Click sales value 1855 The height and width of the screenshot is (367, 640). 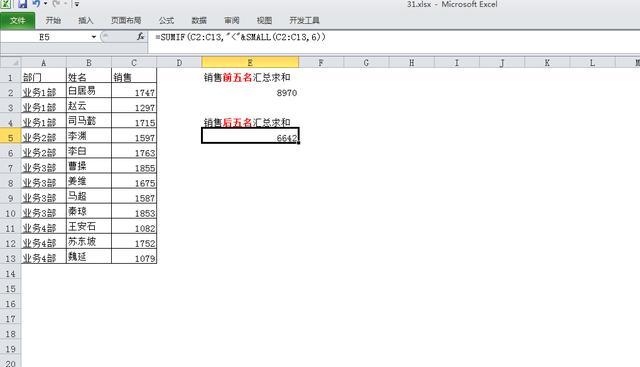[x=134, y=167]
